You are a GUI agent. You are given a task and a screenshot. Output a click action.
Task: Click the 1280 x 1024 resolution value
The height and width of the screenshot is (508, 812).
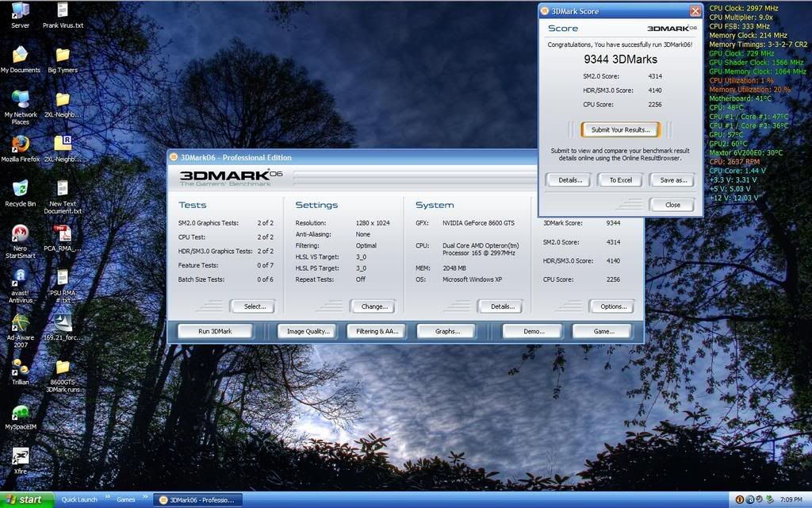point(373,223)
